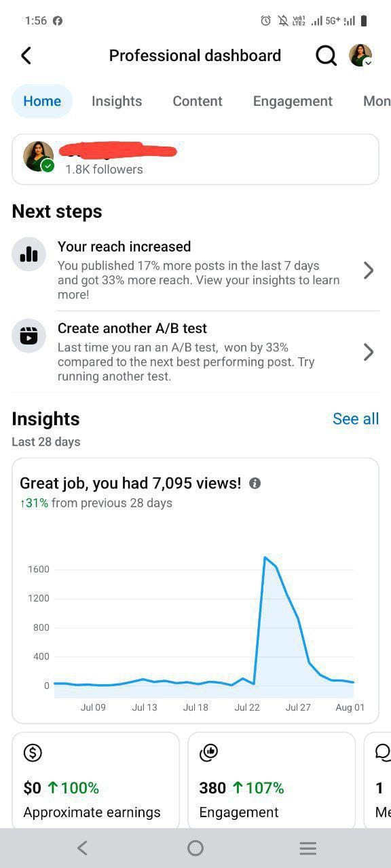Tap the info icon next to 7,095 views
This screenshot has height=868, width=391.
(x=255, y=484)
